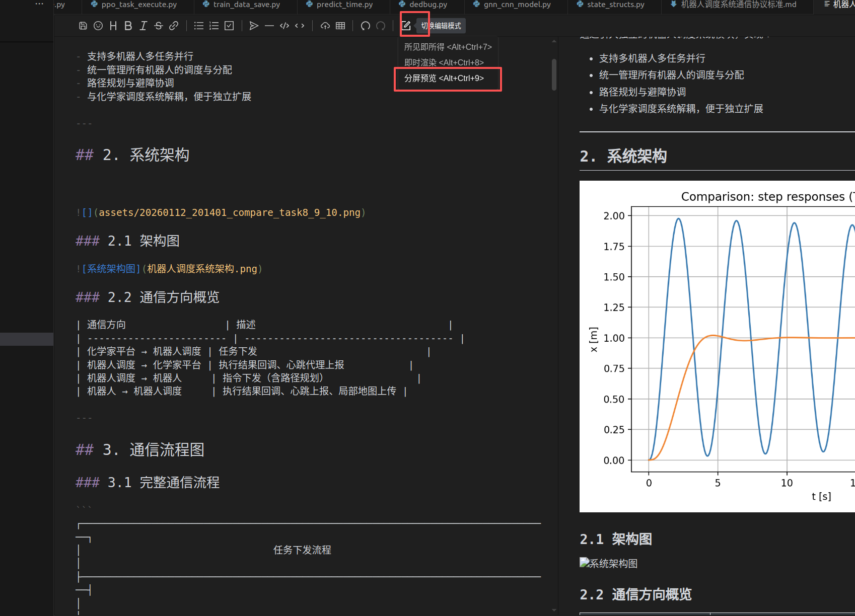855x616 pixels.
Task: Click the broken 系统架构图 image in preview
Action: [608, 563]
